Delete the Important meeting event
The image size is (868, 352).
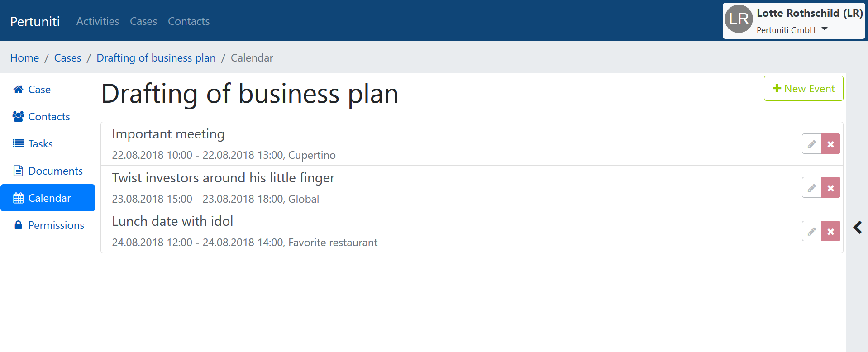[x=831, y=144]
